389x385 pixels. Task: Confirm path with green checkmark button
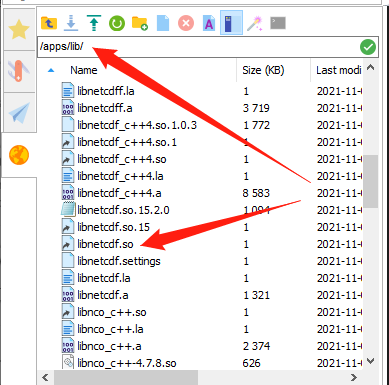[368, 47]
